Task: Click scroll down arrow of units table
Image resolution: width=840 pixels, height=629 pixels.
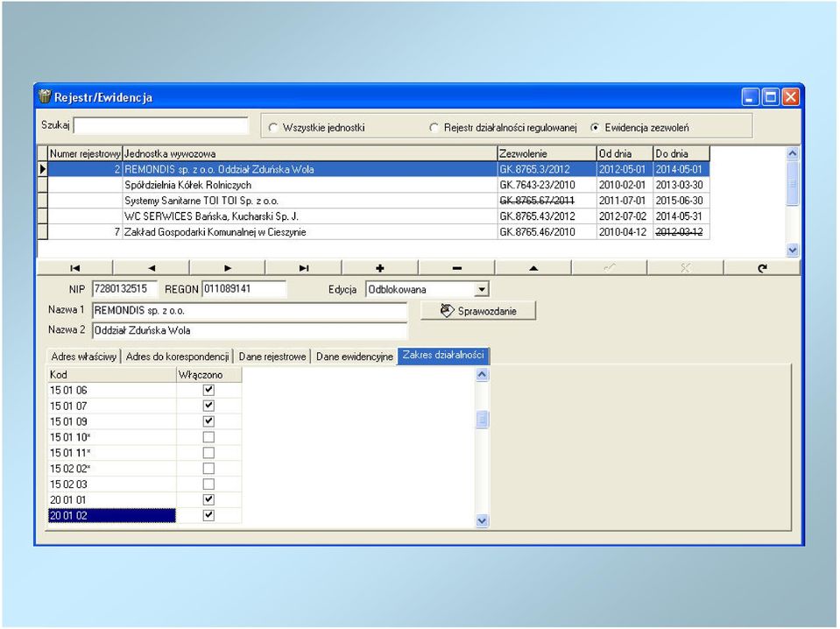Action: (793, 250)
